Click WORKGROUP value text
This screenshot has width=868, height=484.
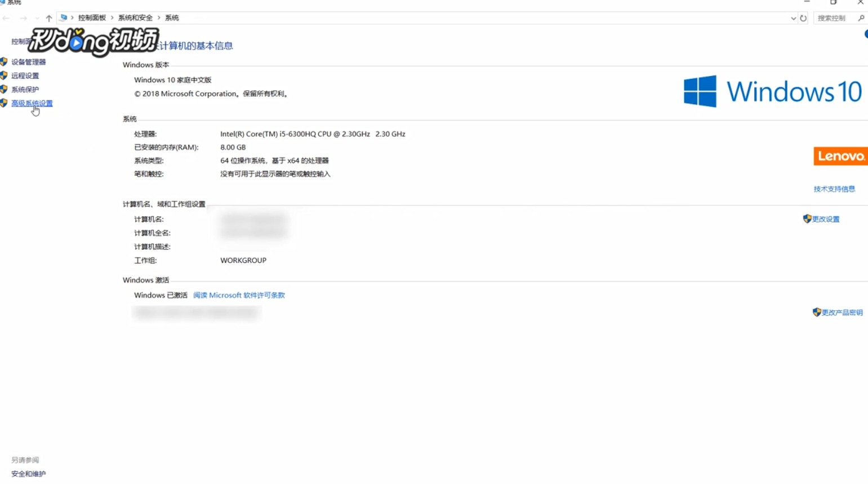pyautogui.click(x=243, y=261)
